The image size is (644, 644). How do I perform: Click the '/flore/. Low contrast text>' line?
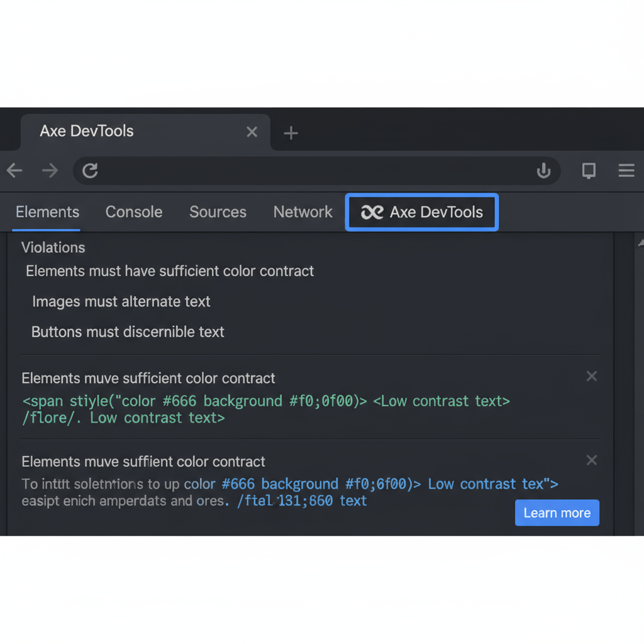tap(123, 418)
